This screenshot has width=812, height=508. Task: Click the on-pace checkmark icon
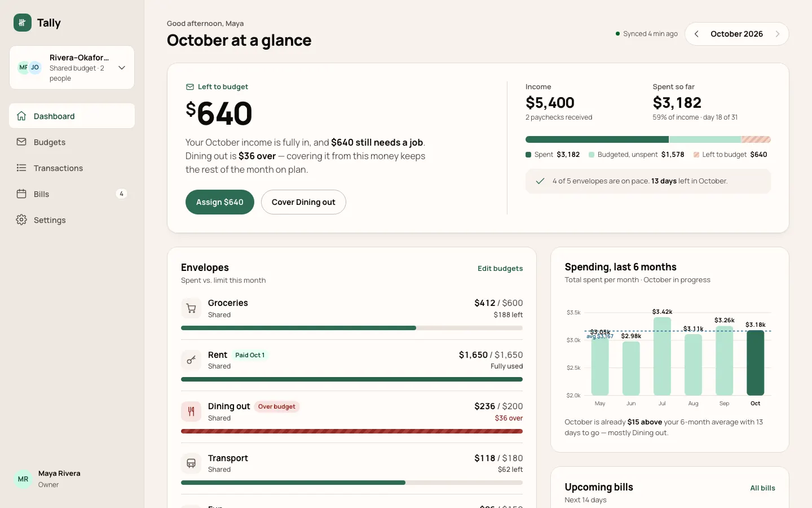pos(540,181)
